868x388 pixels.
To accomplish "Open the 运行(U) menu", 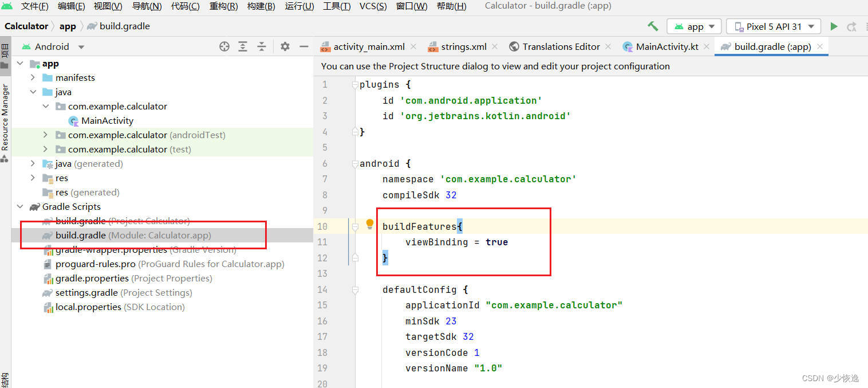I will pyautogui.click(x=299, y=6).
